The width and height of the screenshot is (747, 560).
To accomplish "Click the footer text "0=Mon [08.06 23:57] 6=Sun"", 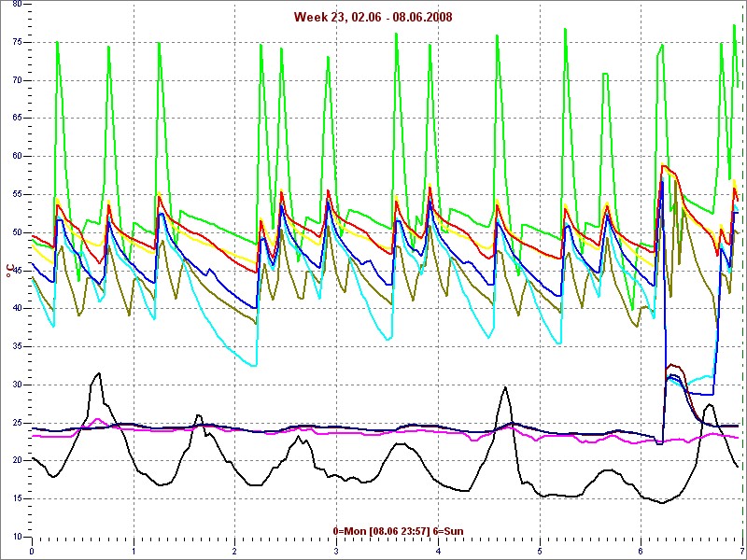I will [x=399, y=531].
